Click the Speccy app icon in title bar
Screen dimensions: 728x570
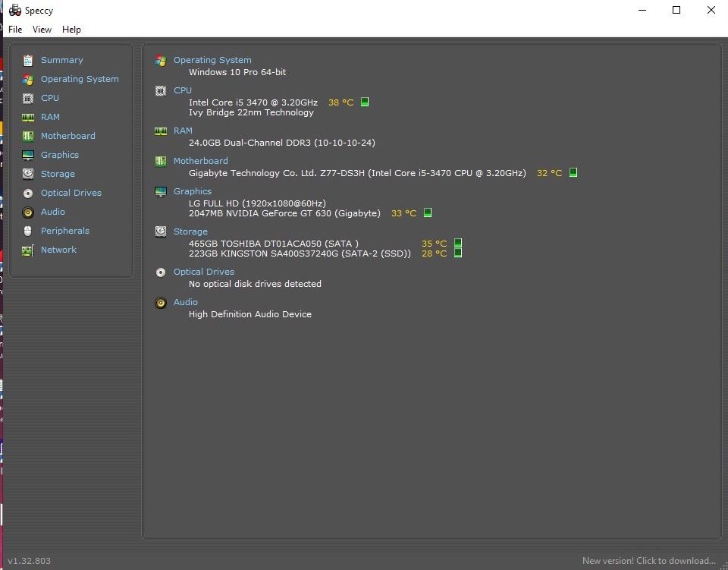tap(15, 10)
